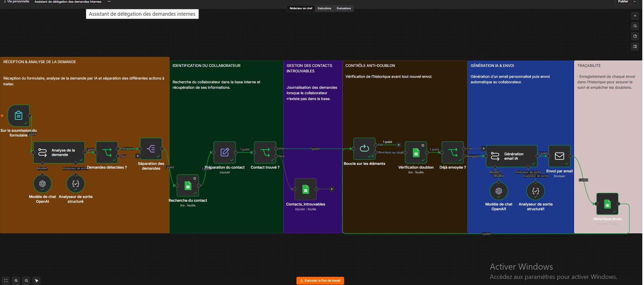Screen dimensions: 644x285
Task: Click the workflow name in the top bar
Action: coord(68,2)
